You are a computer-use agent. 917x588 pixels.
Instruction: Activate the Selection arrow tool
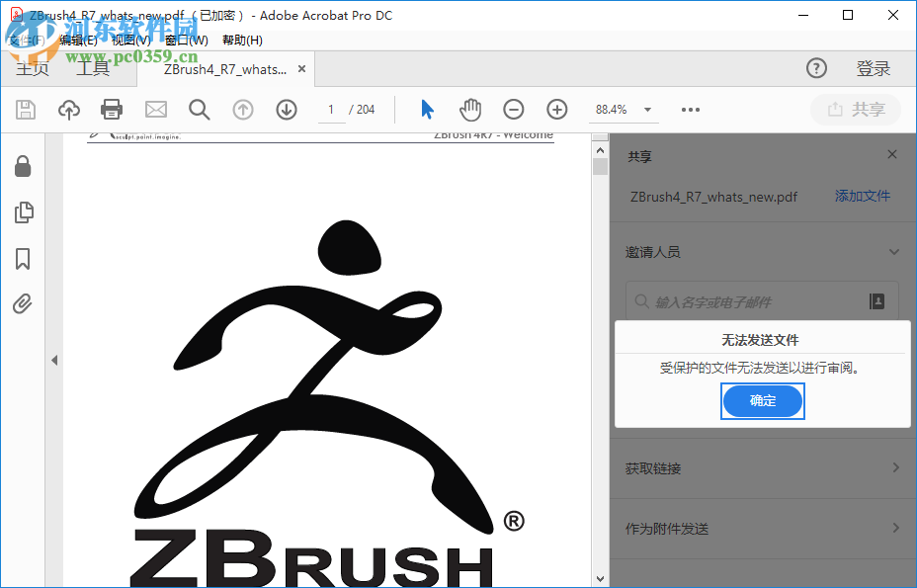(427, 109)
